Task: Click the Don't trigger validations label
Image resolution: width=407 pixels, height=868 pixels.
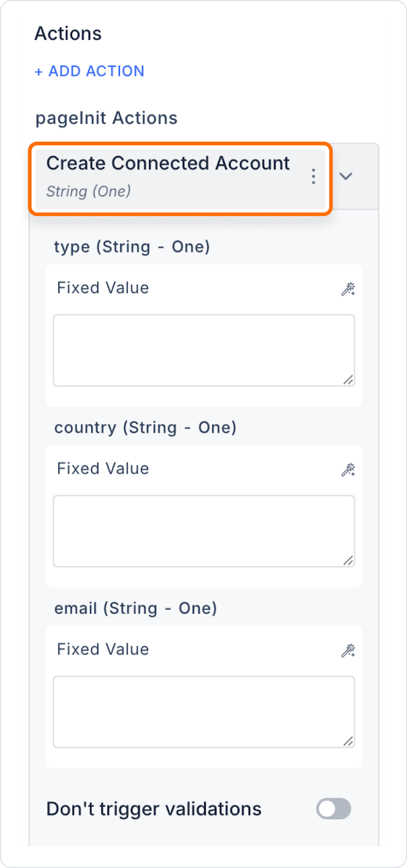Action: pos(154,809)
